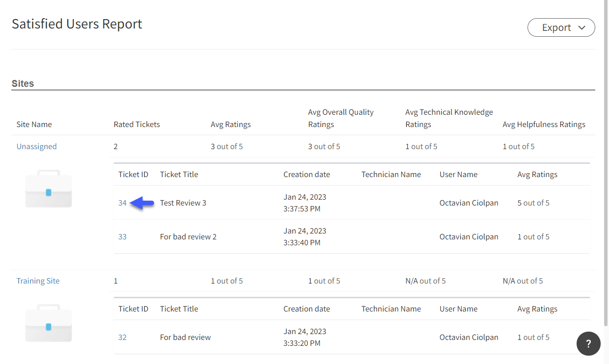Click the 'Test Review 3' ticket title
Screen dimensions: 609x364
click(x=183, y=203)
